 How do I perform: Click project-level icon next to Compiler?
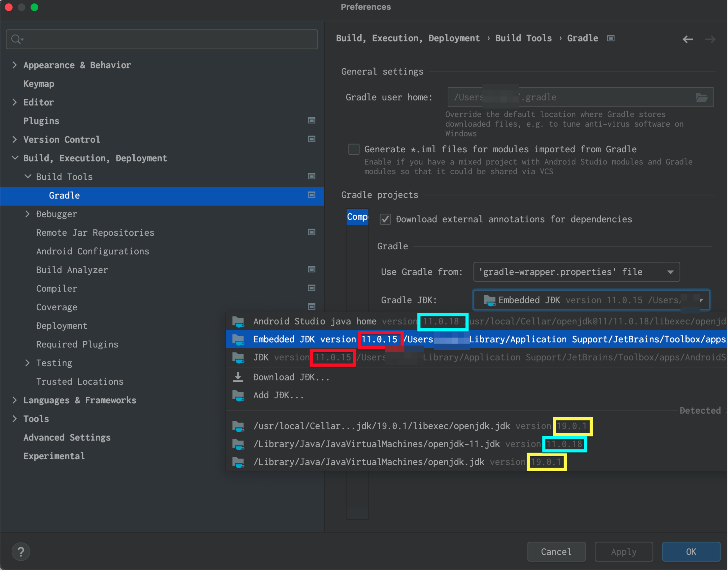coord(311,288)
